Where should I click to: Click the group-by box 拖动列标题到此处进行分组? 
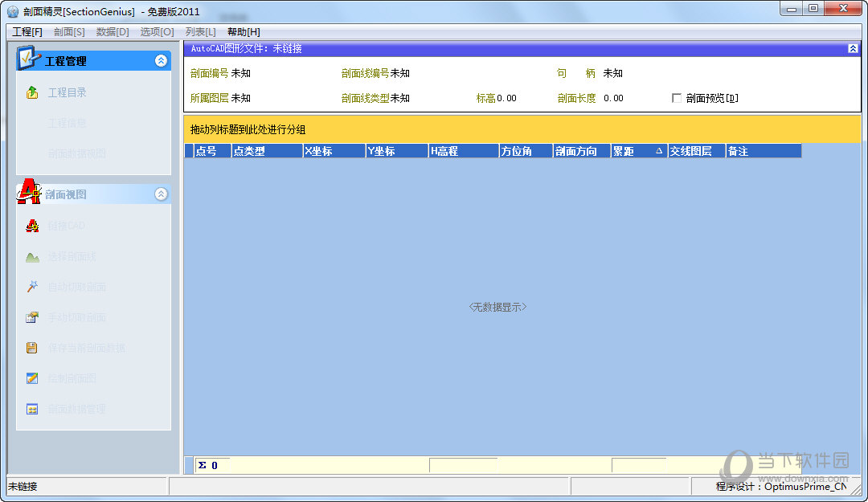[522, 129]
